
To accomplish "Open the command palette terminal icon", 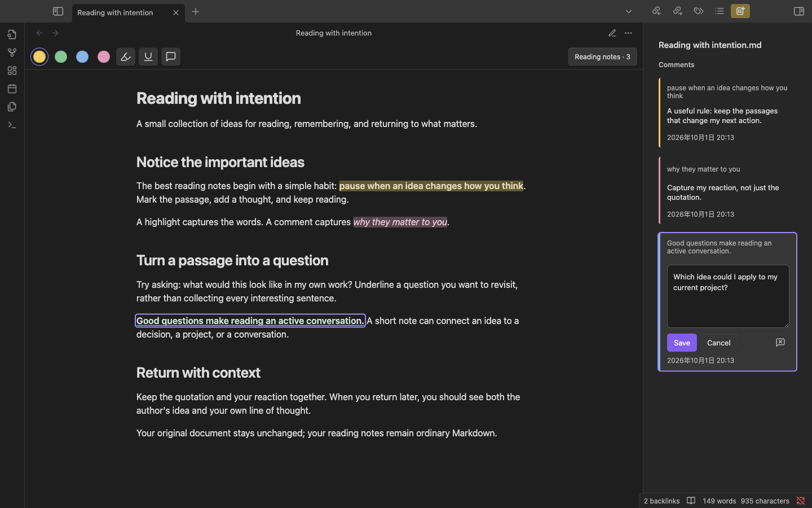I will point(12,125).
